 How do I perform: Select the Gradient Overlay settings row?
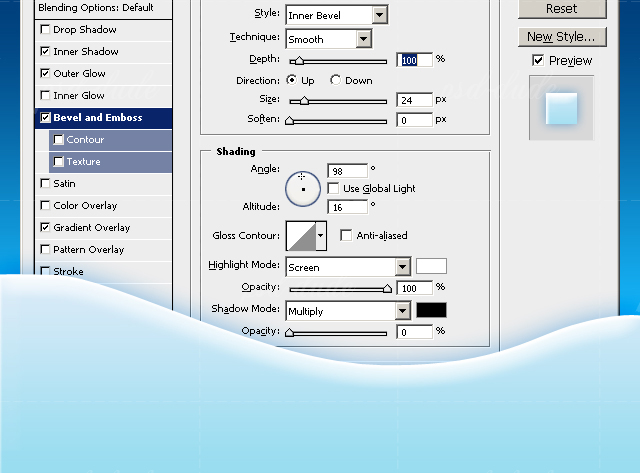pyautogui.click(x=104, y=227)
